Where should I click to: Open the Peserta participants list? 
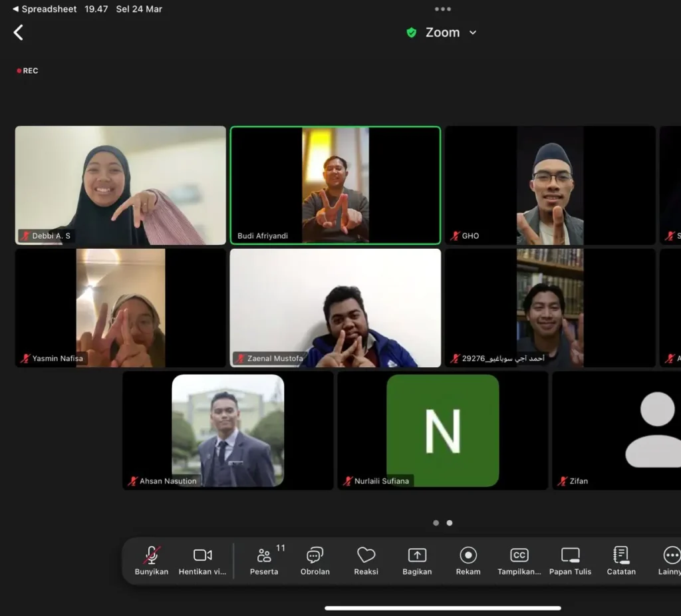point(265,560)
